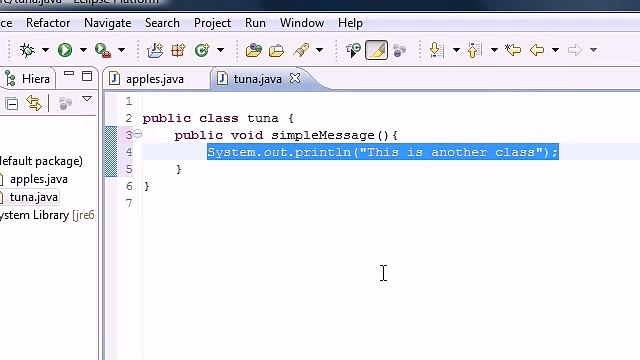
Task: Open the Refactor menu
Action: (x=48, y=23)
